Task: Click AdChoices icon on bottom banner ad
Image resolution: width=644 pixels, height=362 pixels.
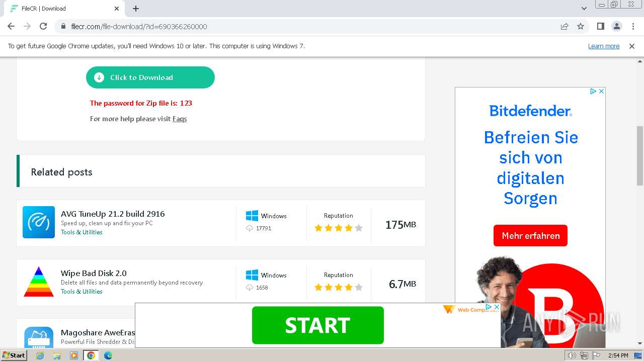Action: click(x=489, y=307)
